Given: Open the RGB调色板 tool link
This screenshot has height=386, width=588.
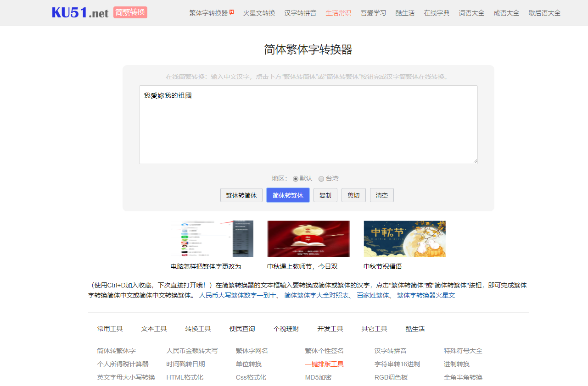Looking at the screenshot, I should pyautogui.click(x=391, y=377).
